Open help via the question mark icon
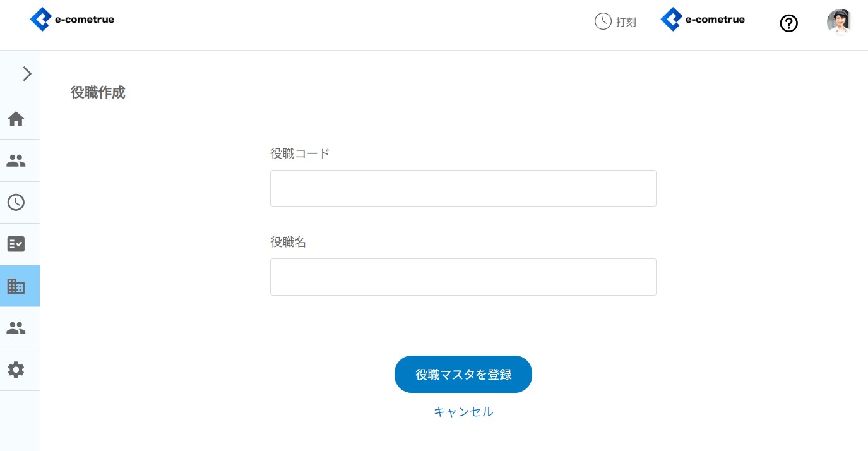This screenshot has height=451, width=868. 788,23
